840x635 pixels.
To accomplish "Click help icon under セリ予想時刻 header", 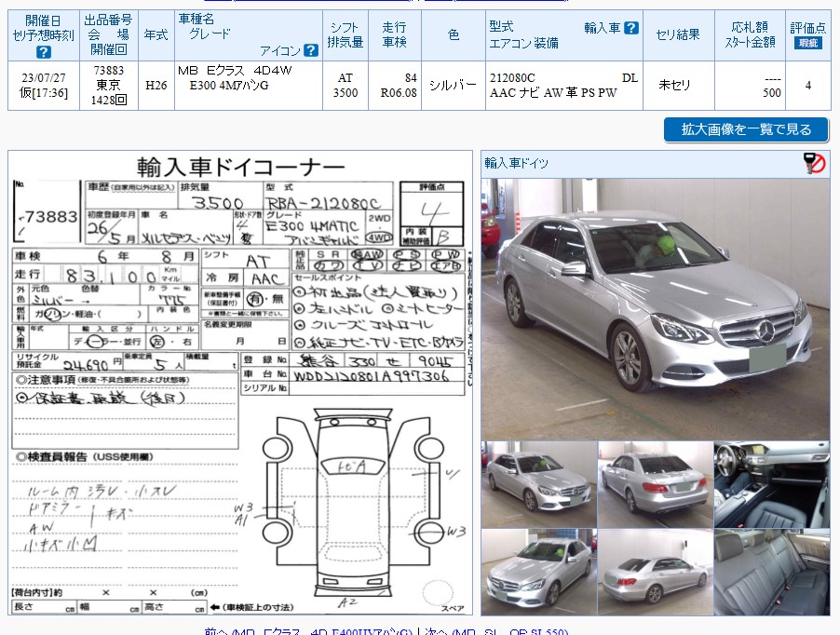I will click(44, 52).
